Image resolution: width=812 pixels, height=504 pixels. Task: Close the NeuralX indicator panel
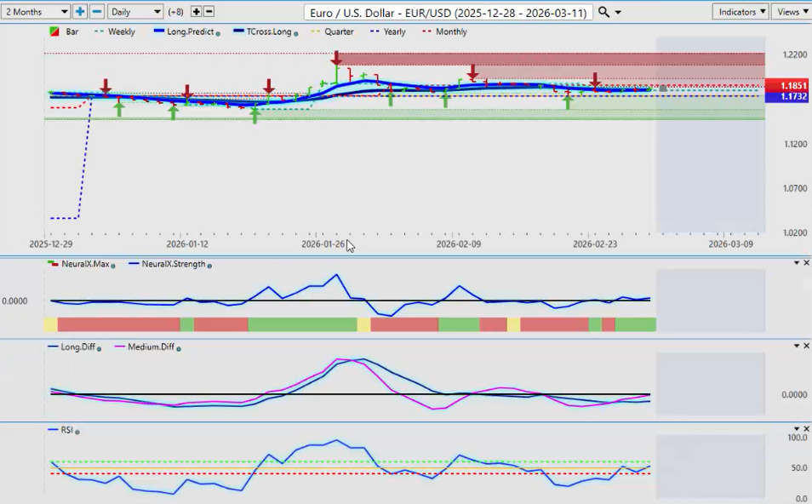807,263
